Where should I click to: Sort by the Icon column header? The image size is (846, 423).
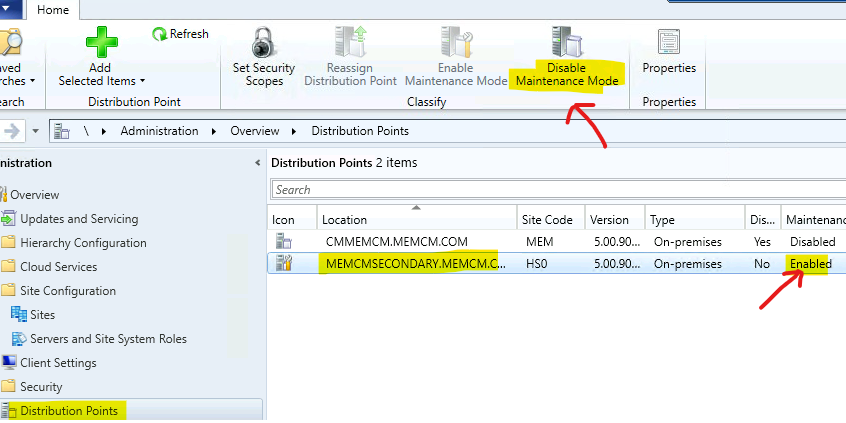click(292, 220)
